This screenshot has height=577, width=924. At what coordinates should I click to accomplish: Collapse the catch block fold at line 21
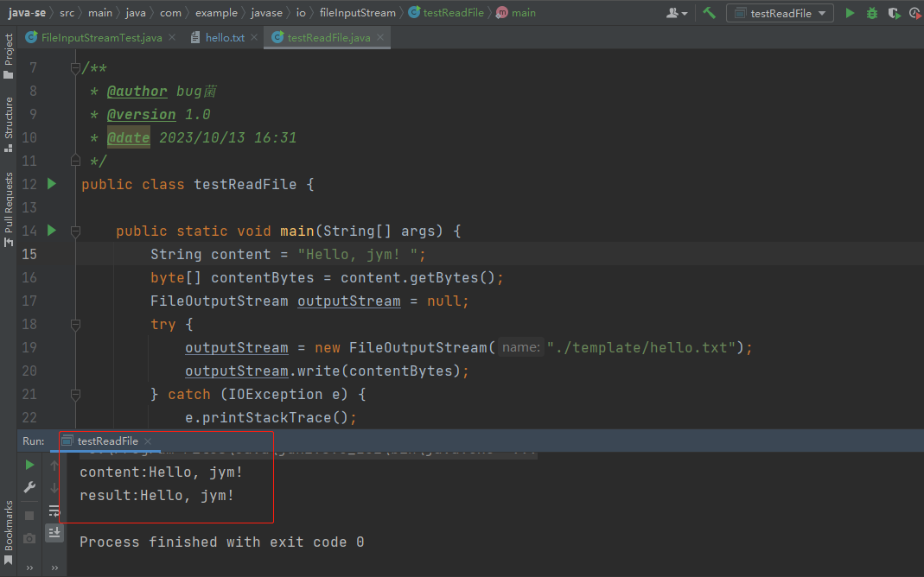coord(75,395)
